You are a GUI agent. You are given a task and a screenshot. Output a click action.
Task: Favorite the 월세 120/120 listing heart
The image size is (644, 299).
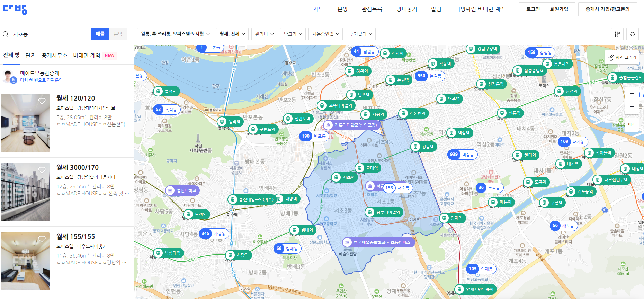[42, 101]
